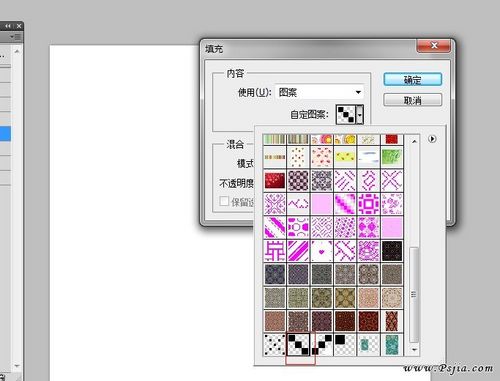Close the 填充 dialog with the red X
The width and height of the screenshot is (500, 381).
pyautogui.click(x=434, y=46)
